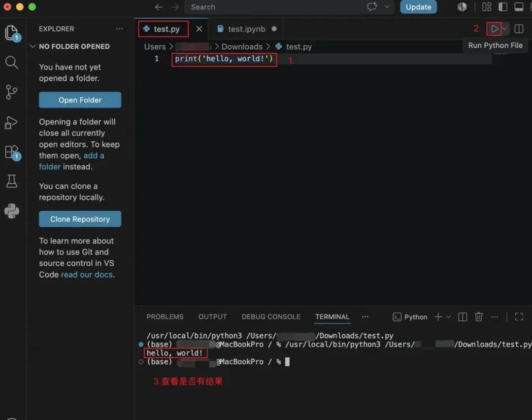Screen dimensions: 532x420
Task: Switch to the DEBUG CONSOLE tab
Action: 271,317
